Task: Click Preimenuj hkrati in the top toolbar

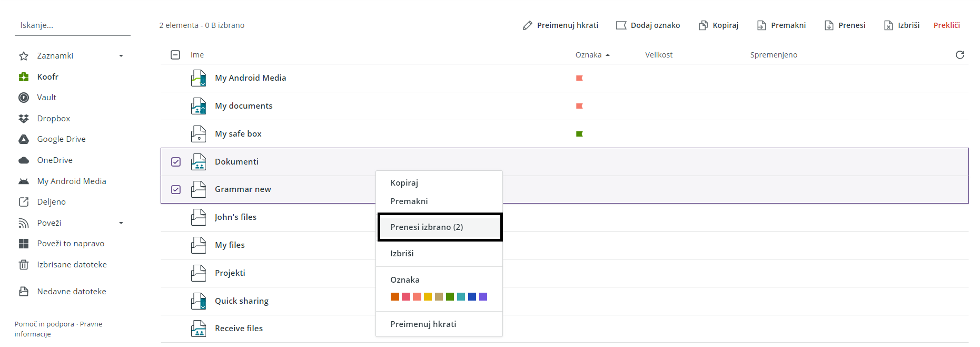Action: pyautogui.click(x=560, y=25)
